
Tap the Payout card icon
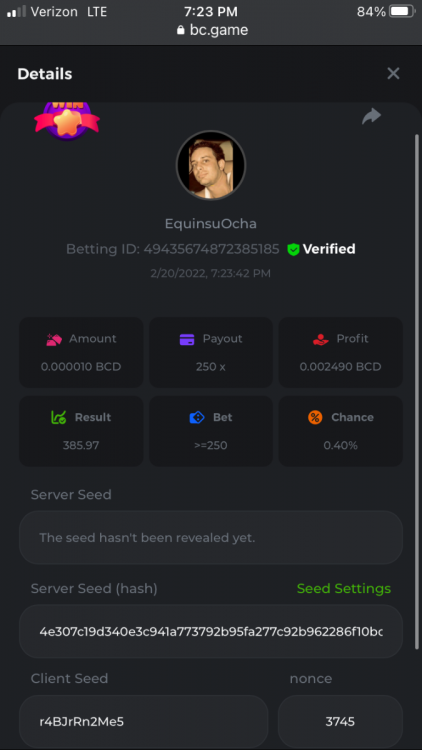coord(187,339)
